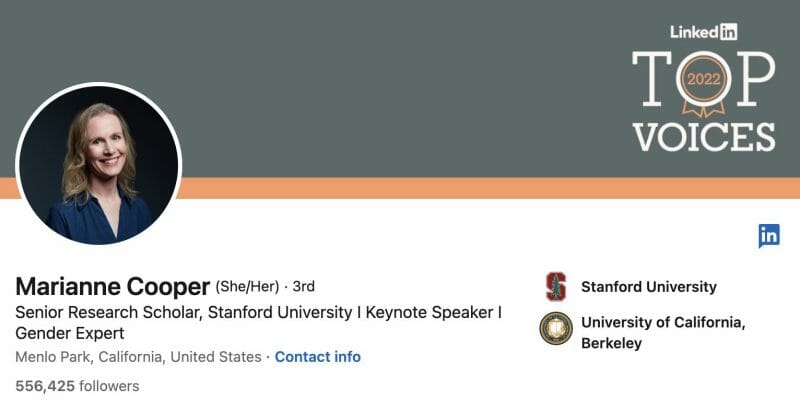Click the name Marianne Cooper

(112, 285)
